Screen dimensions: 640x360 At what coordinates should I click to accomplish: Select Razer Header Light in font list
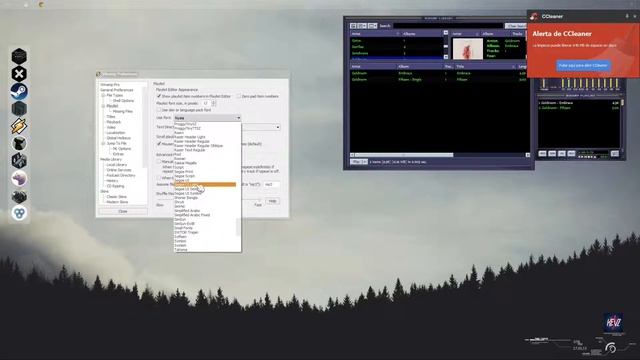190,137
